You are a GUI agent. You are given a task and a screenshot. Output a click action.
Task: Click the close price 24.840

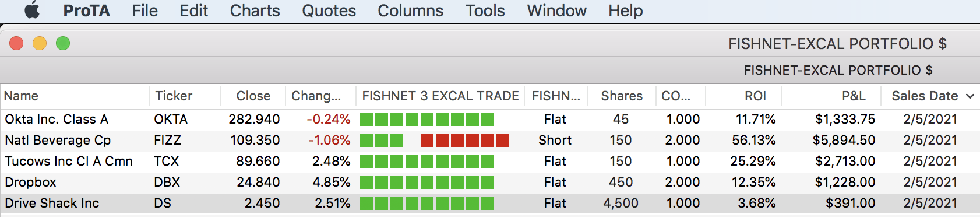[x=258, y=182]
